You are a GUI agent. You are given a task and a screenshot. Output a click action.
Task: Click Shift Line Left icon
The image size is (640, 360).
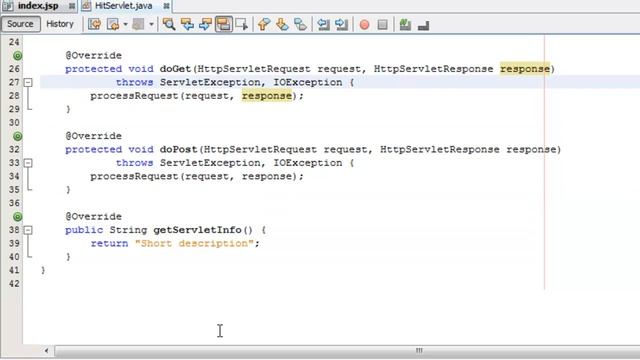point(323,24)
